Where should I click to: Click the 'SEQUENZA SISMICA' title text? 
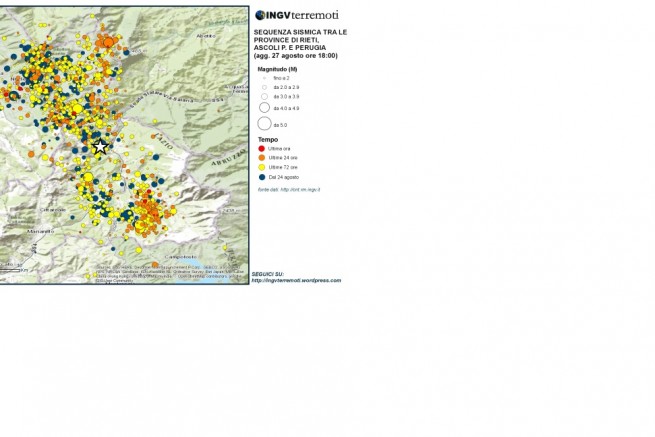[300, 32]
